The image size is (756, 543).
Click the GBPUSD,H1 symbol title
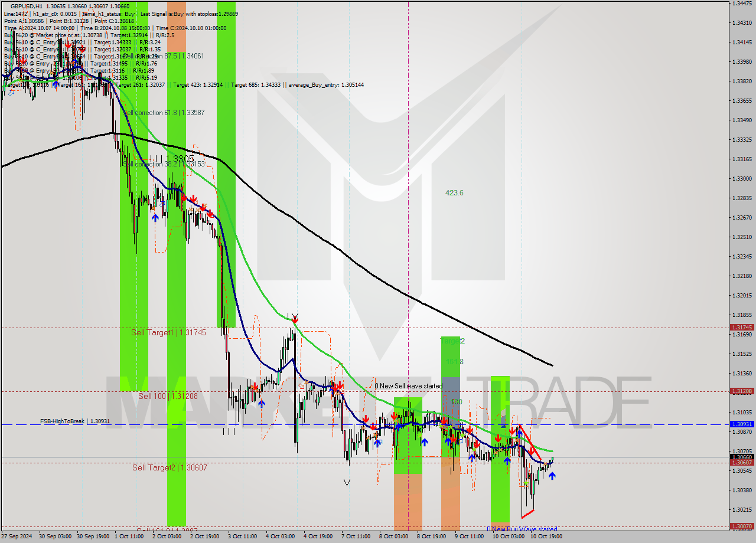point(26,6)
